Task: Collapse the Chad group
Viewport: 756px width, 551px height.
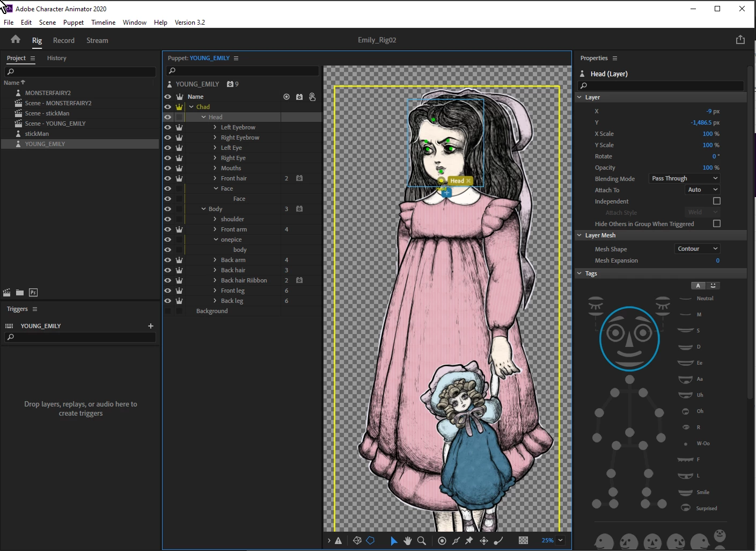Action: coord(191,107)
